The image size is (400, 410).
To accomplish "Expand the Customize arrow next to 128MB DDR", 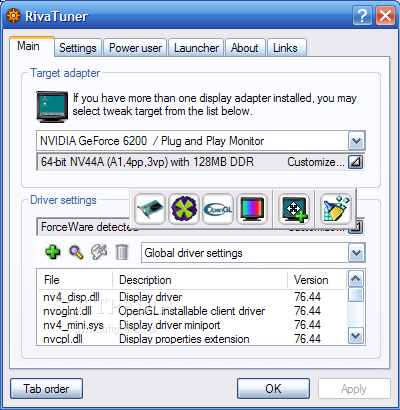I will (356, 162).
